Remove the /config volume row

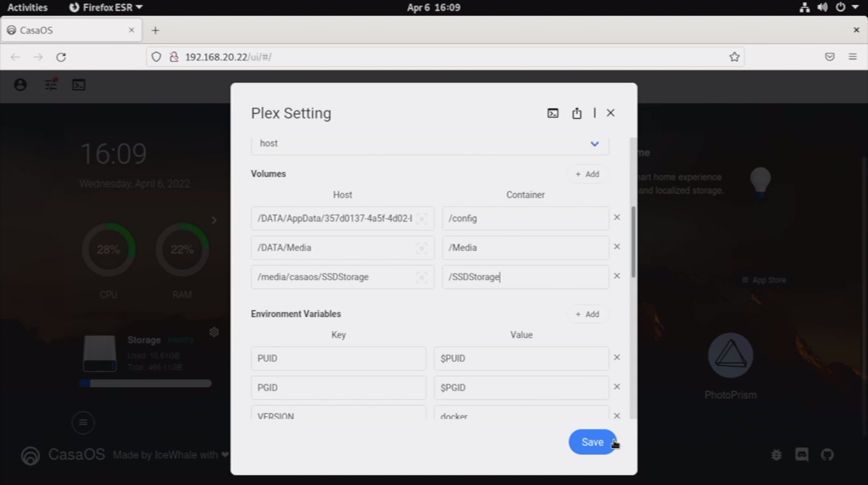pyautogui.click(x=617, y=217)
